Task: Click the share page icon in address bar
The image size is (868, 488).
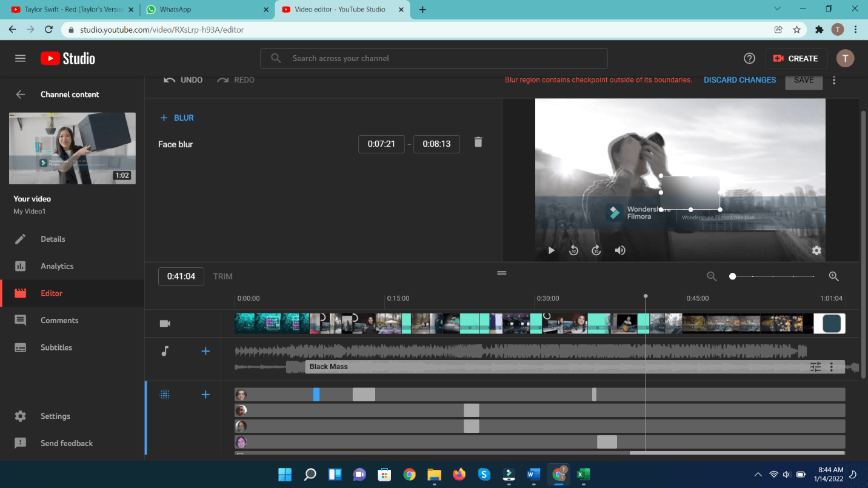Action: point(778,29)
